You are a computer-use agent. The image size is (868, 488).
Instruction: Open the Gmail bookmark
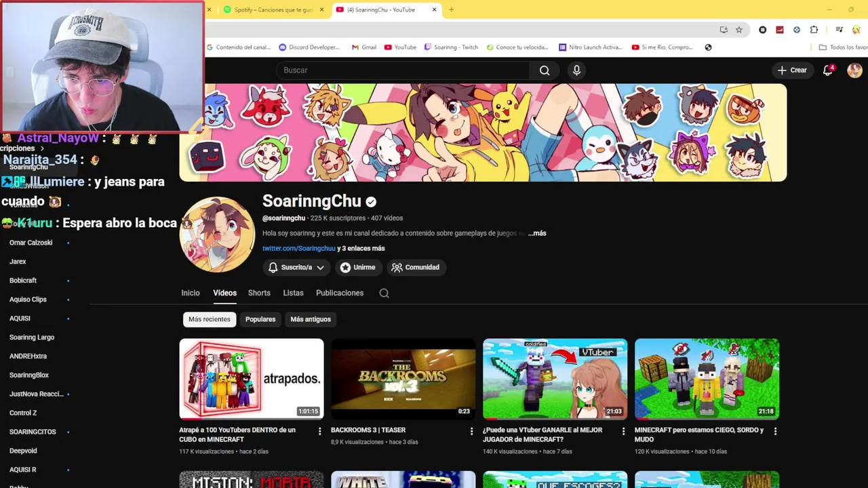point(363,47)
